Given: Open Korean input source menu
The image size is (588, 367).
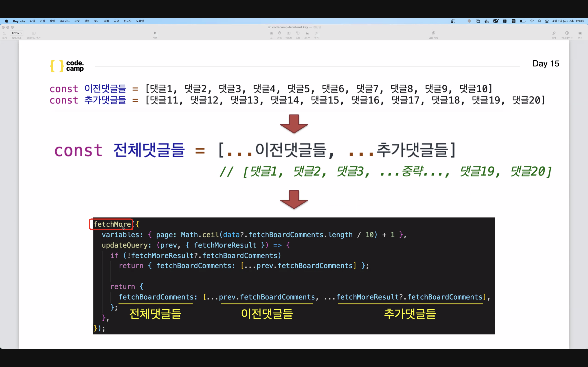Looking at the screenshot, I should click(513, 21).
